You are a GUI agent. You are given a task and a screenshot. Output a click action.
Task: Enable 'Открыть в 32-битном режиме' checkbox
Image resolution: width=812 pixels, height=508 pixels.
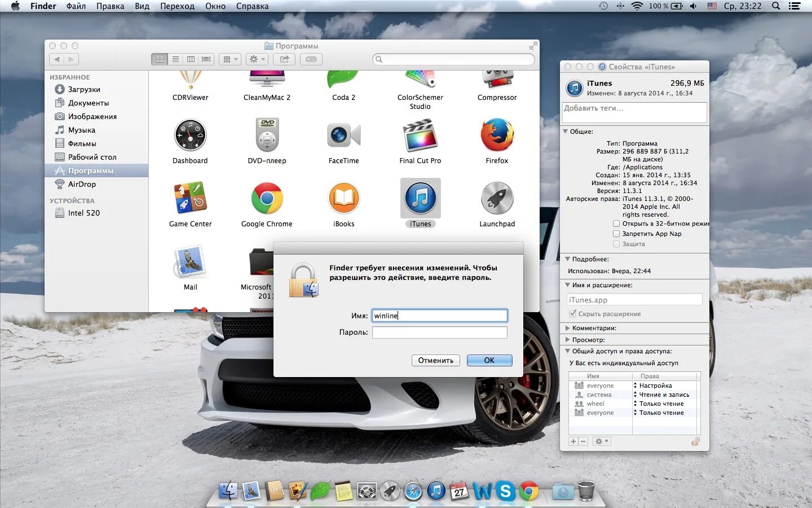(616, 224)
